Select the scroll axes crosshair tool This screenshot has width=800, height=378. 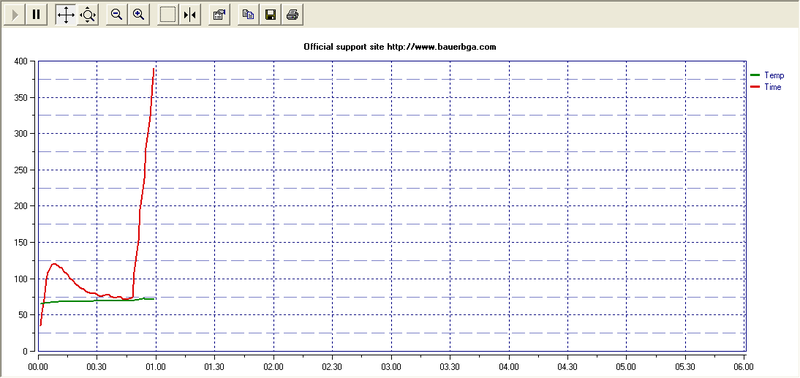(66, 15)
